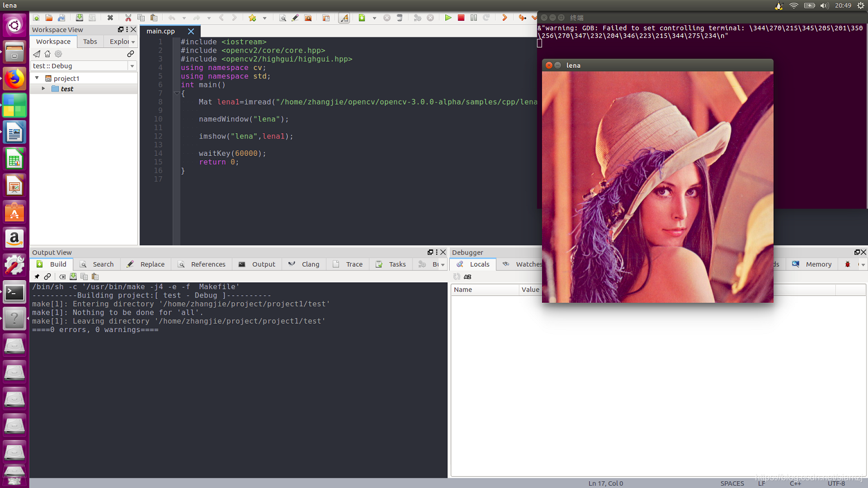Screen dimensions: 868x488
Task: Open the Tasks output tab
Action: tap(391, 264)
